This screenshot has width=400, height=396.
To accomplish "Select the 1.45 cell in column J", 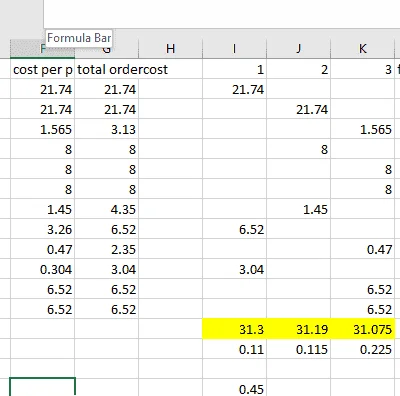I will coord(298,209).
